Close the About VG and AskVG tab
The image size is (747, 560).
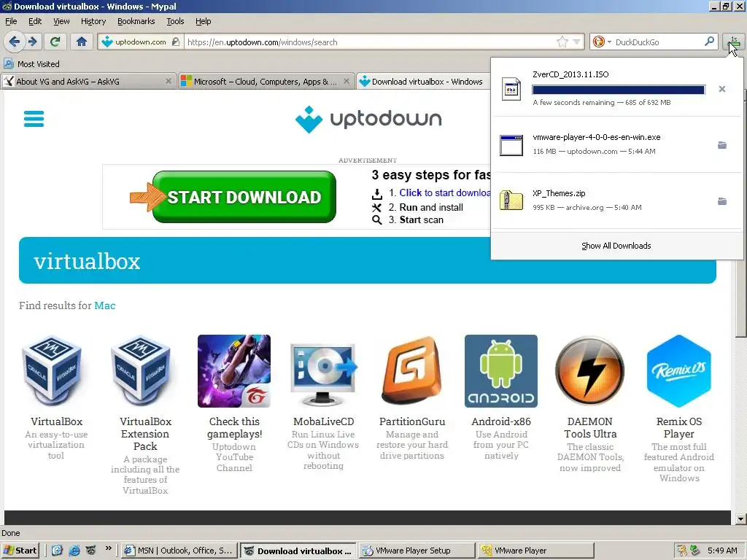coord(169,82)
